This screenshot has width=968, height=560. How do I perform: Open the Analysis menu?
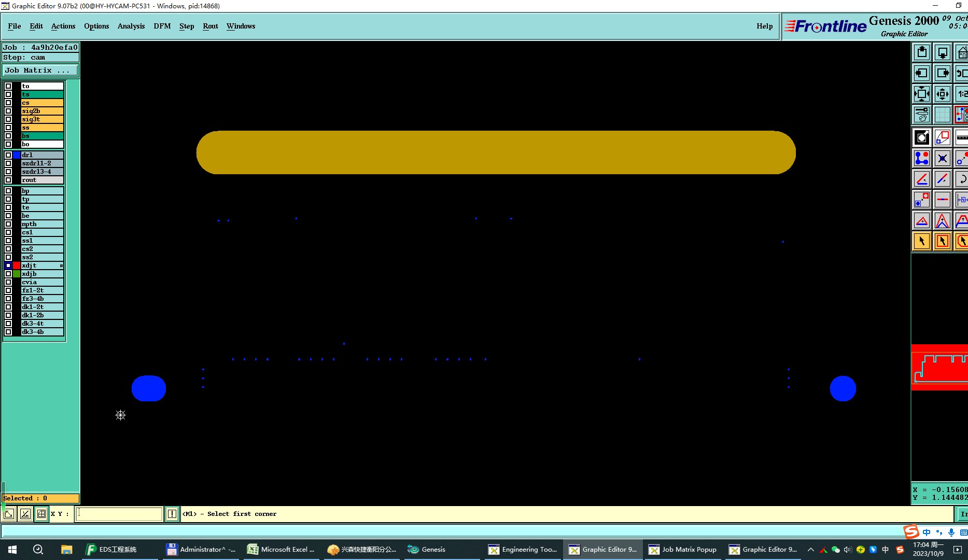[x=131, y=26]
